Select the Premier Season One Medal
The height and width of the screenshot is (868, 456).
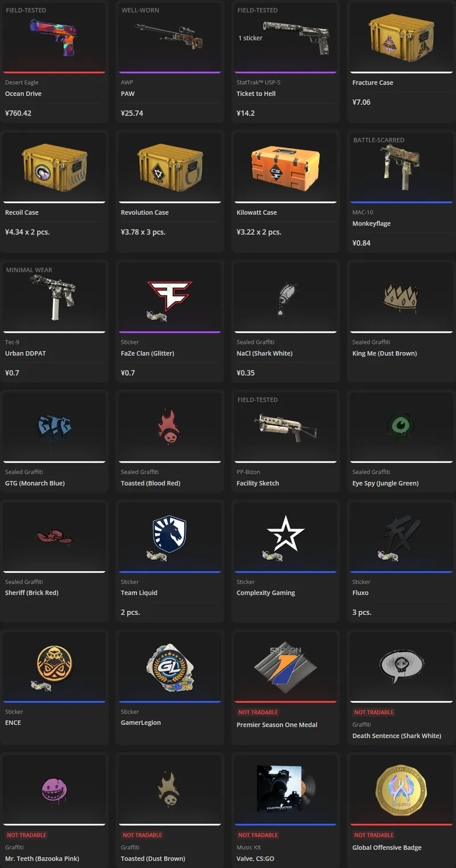click(x=286, y=688)
